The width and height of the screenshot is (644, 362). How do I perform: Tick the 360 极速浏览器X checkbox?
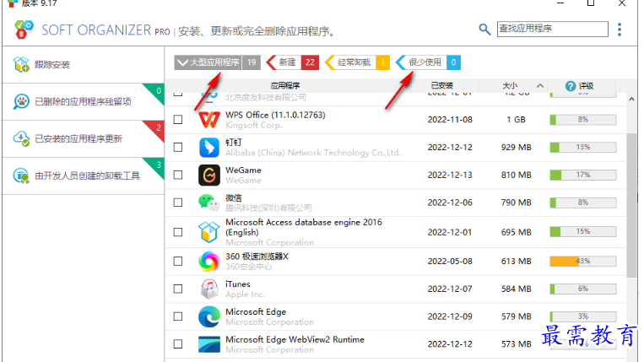178,261
